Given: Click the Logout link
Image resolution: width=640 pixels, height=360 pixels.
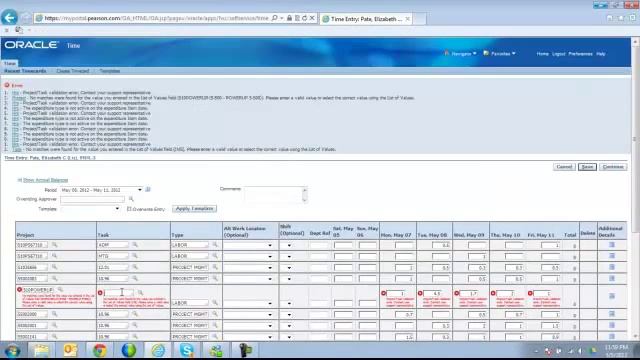Looking at the screenshot, I should [x=558, y=54].
